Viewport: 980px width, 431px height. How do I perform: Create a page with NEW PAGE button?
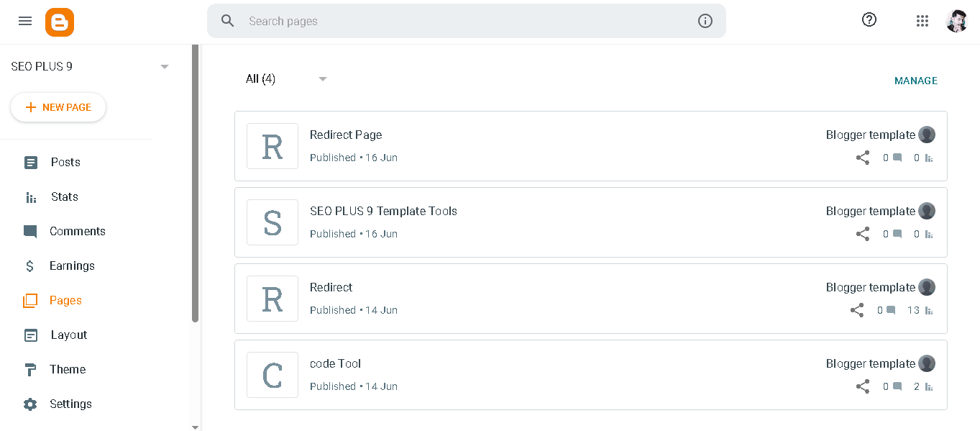pyautogui.click(x=58, y=107)
